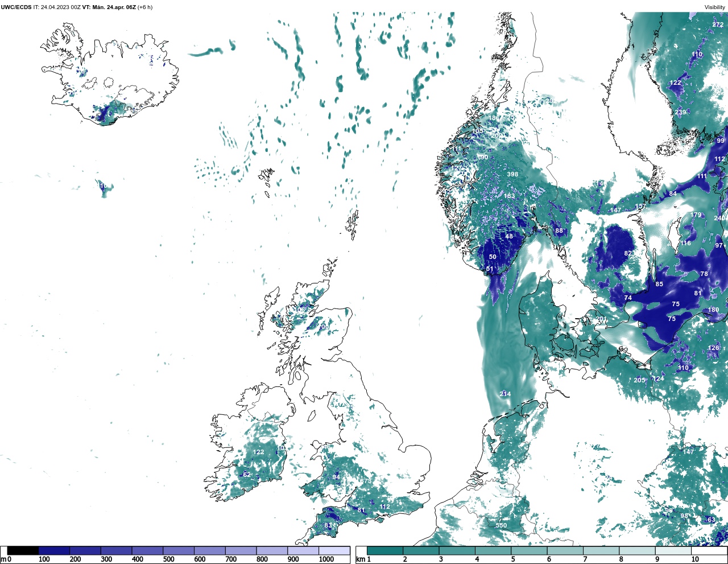Click the 116 value on the map
728x564 pixels.
point(686,243)
